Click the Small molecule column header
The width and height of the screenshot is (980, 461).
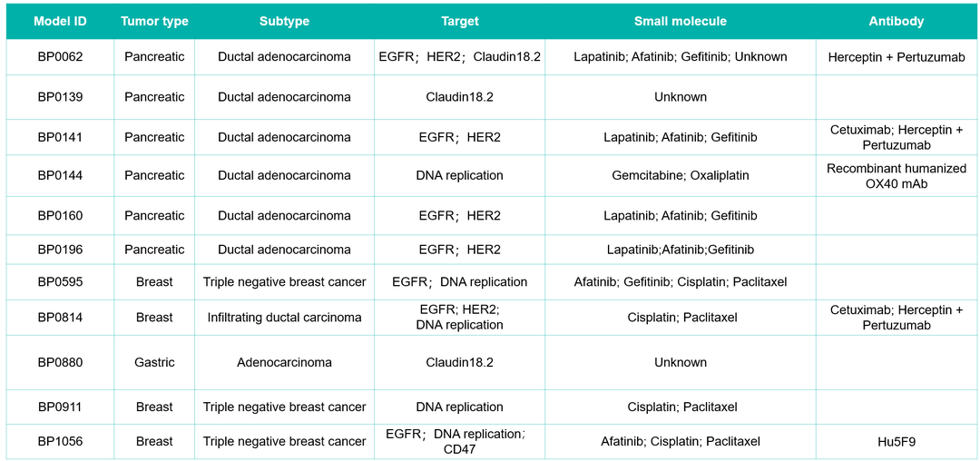pos(680,21)
